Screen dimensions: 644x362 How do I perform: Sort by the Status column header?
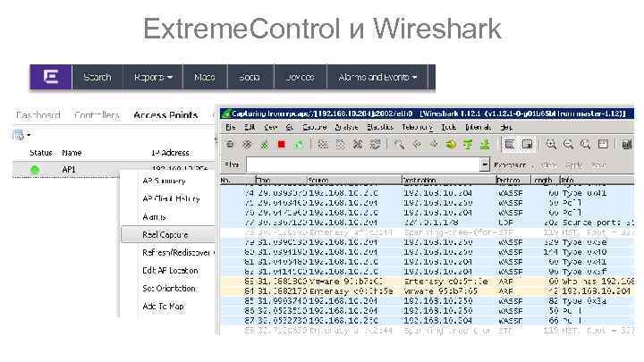pos(40,153)
